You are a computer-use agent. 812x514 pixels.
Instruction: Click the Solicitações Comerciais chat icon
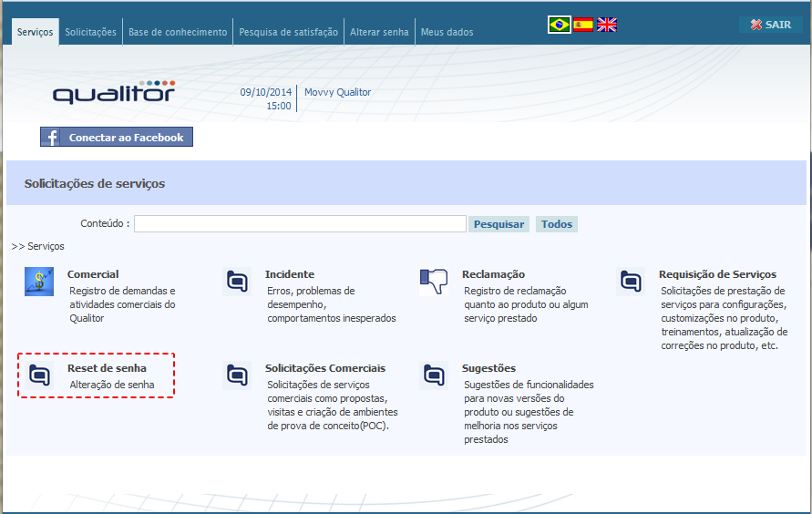pyautogui.click(x=237, y=375)
